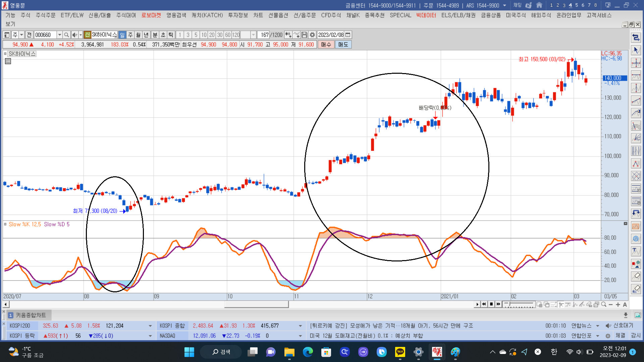Open chart settings gear in toolbar
The width and height of the screenshot is (644, 362).
(312, 35)
